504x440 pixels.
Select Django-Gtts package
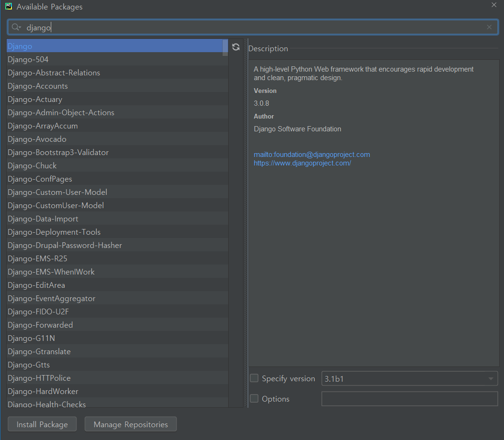117,365
